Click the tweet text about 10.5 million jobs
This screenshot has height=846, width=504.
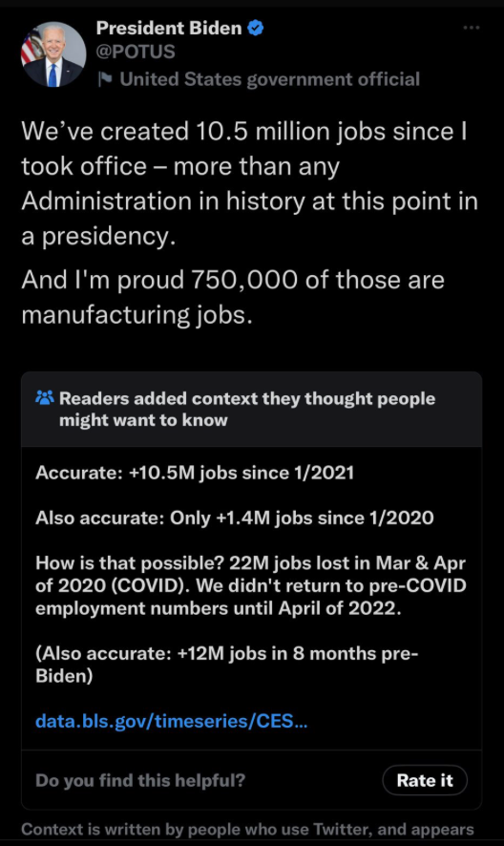coord(249,183)
